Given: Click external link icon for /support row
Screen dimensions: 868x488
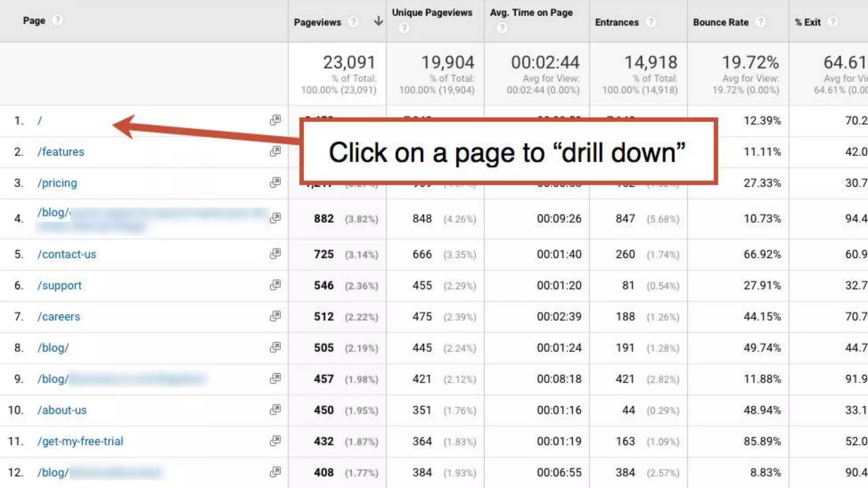Looking at the screenshot, I should [x=275, y=285].
